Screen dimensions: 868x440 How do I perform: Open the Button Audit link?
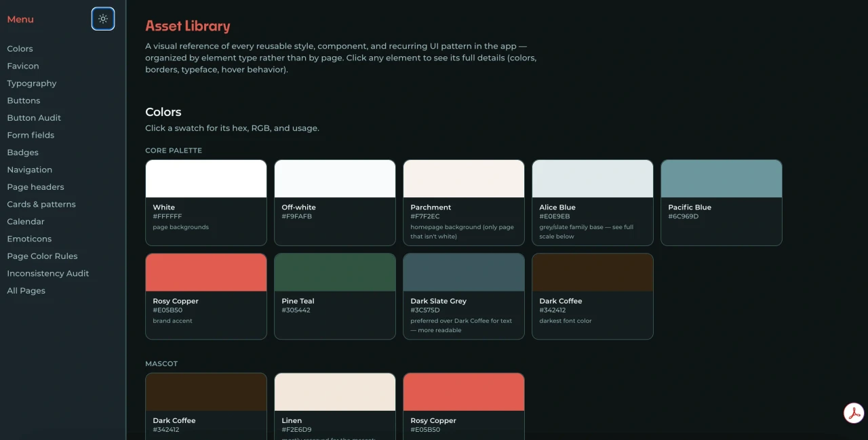point(34,118)
